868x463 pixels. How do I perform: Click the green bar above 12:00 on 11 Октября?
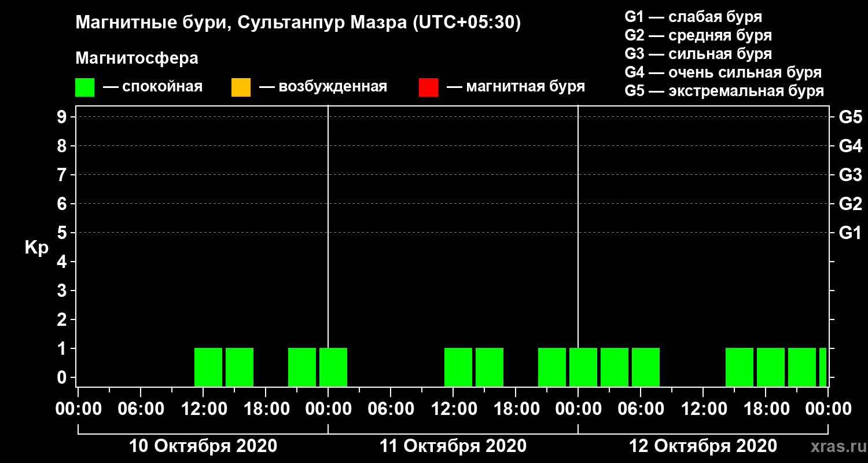pos(458,367)
